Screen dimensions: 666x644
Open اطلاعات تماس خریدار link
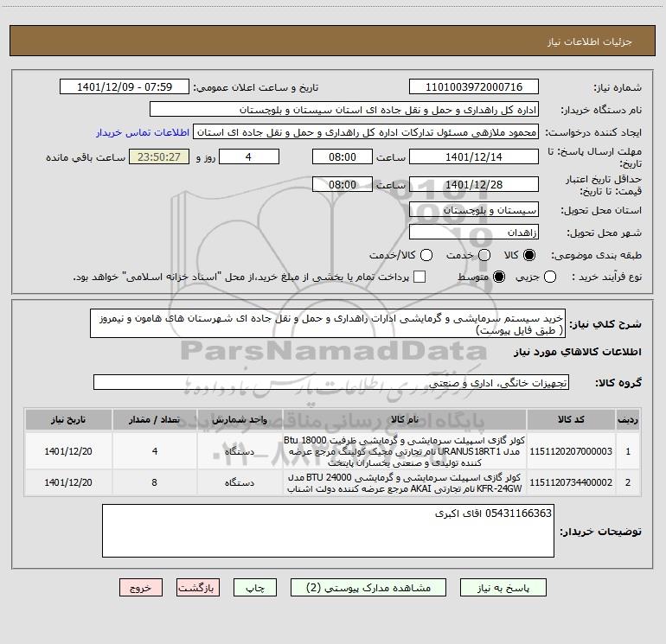[143, 132]
